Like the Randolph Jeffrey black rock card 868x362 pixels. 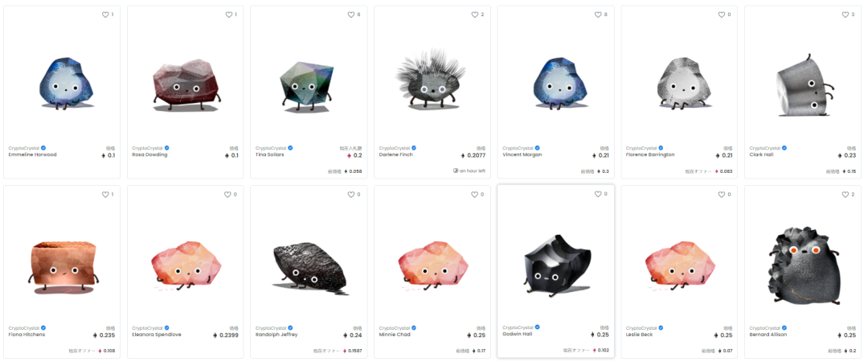pyautogui.click(x=350, y=195)
